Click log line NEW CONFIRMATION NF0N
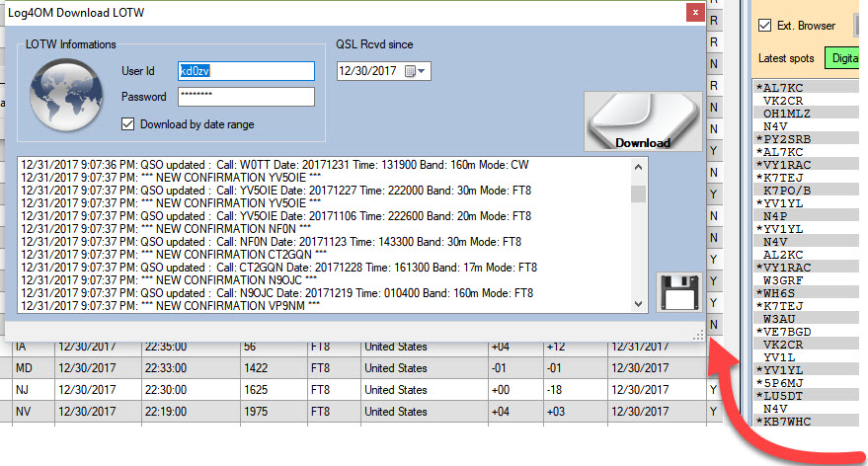This screenshot has width=868, height=466. click(x=166, y=229)
